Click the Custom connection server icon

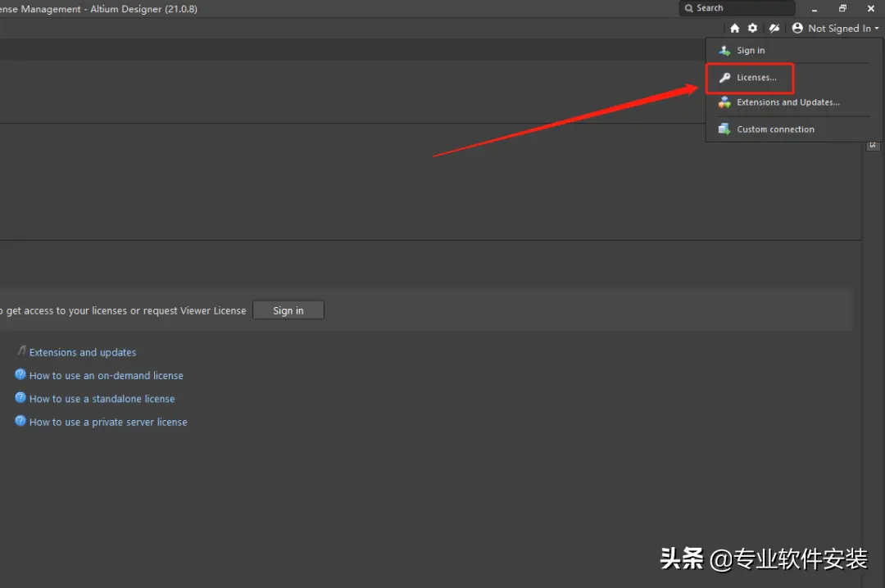(724, 129)
